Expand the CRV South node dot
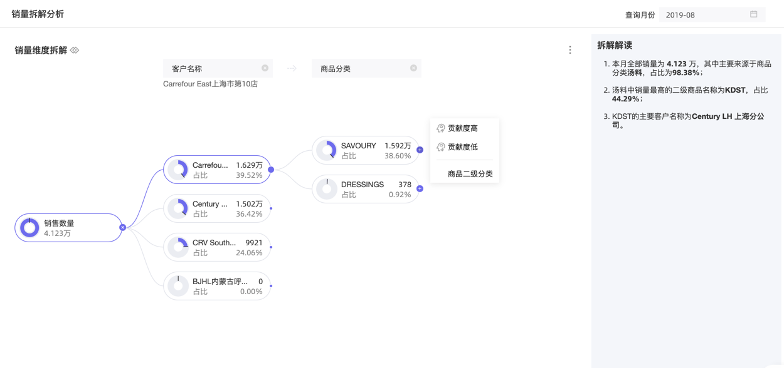Screen dimensions: 784x368 coord(271,247)
